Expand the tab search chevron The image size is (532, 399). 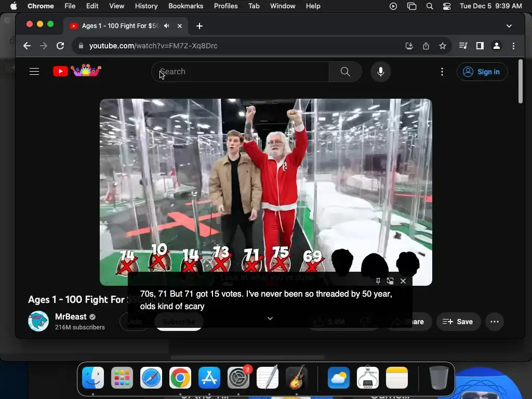509,26
